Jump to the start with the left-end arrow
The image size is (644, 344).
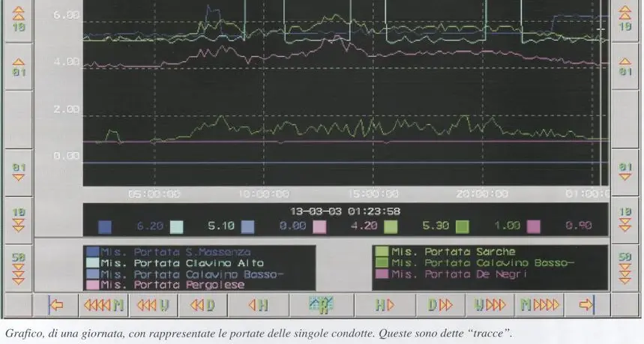(x=55, y=304)
